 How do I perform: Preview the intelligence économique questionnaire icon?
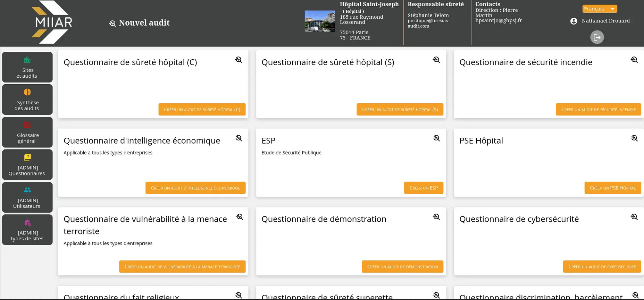click(239, 138)
